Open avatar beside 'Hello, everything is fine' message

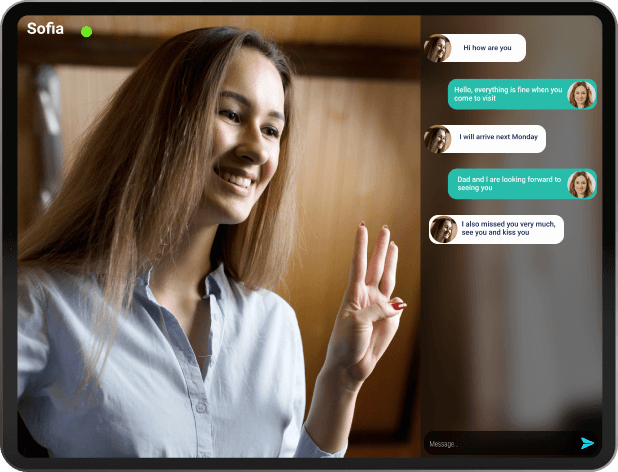pos(581,95)
